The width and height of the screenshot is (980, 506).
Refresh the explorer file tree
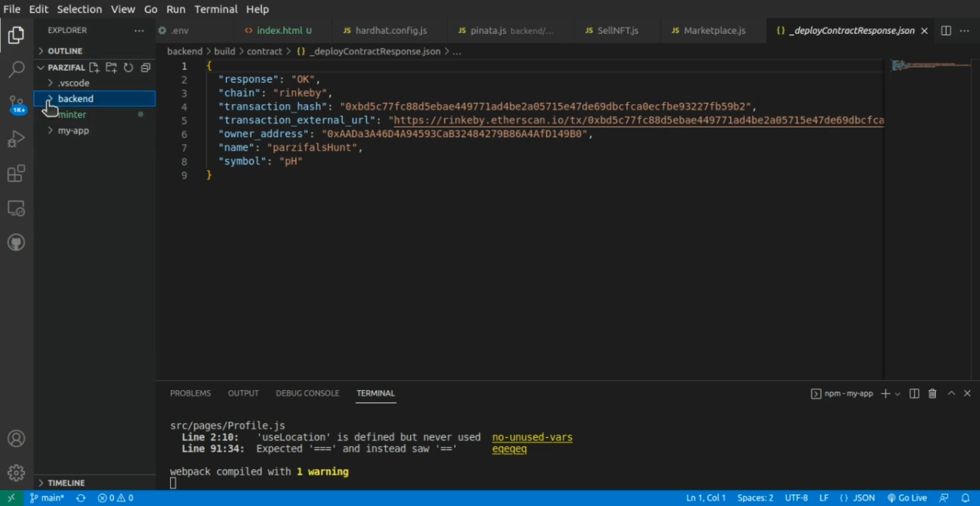coord(128,67)
